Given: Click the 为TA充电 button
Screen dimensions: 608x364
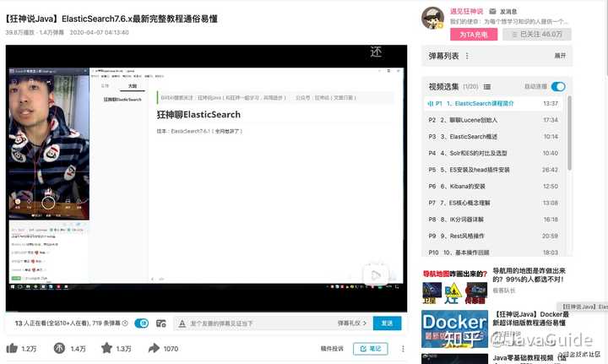Looking at the screenshot, I should pos(474,35).
